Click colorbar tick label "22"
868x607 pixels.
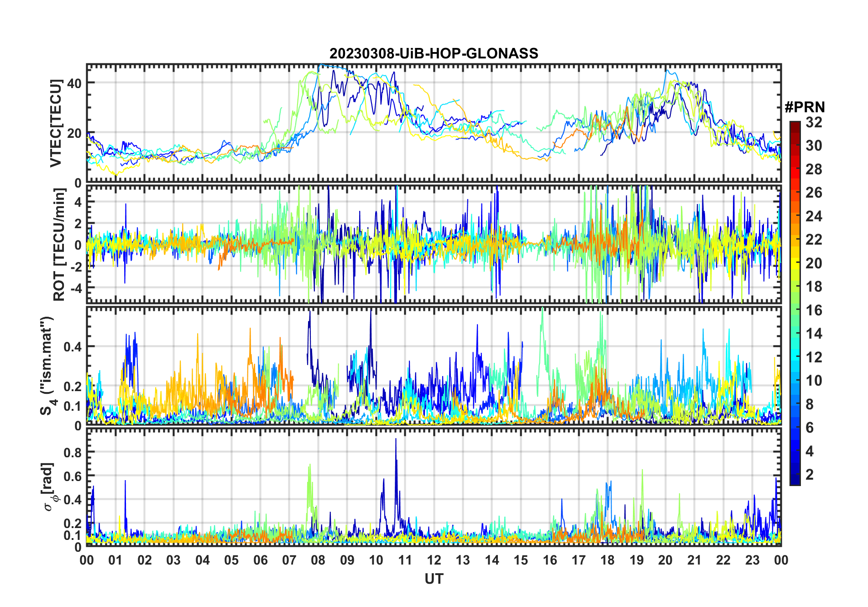coord(814,240)
